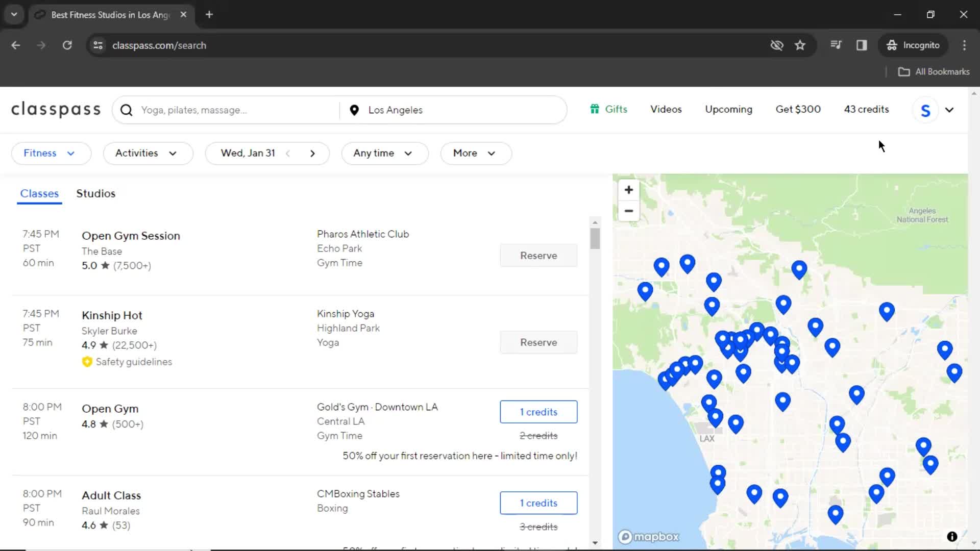Viewport: 980px width, 551px height.
Task: Click the date forward arrow for Feb 1
Action: pyautogui.click(x=313, y=153)
